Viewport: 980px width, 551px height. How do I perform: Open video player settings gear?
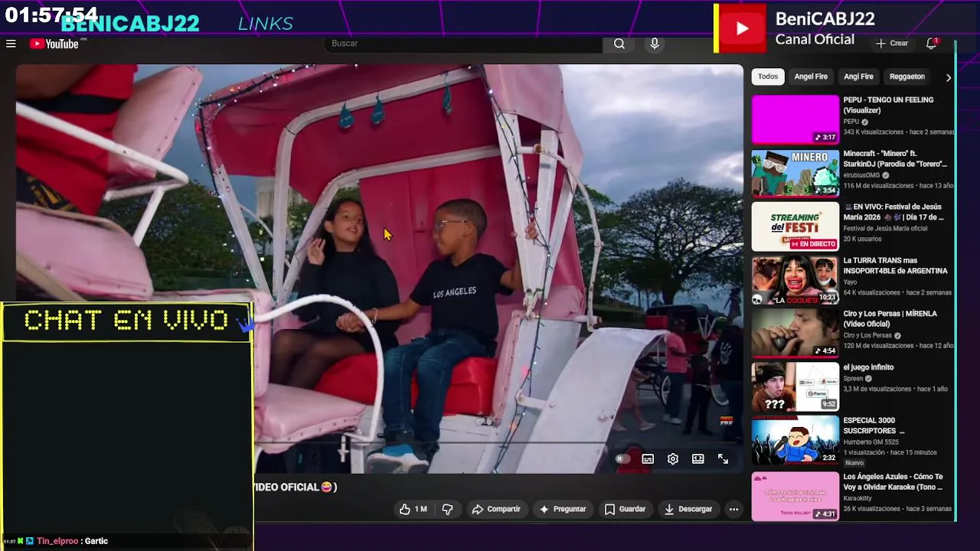click(x=673, y=459)
